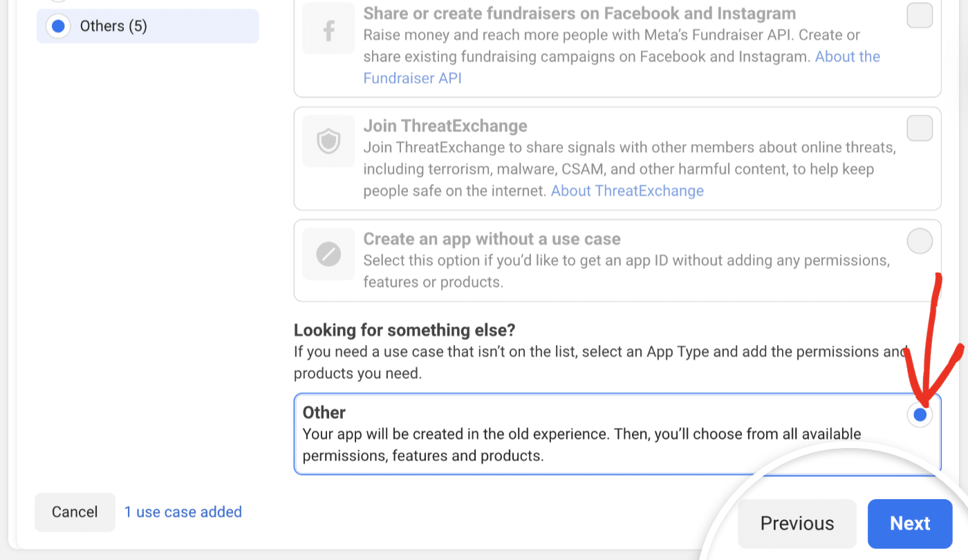Click the crossed-circle icon for app without use case

coord(328,254)
